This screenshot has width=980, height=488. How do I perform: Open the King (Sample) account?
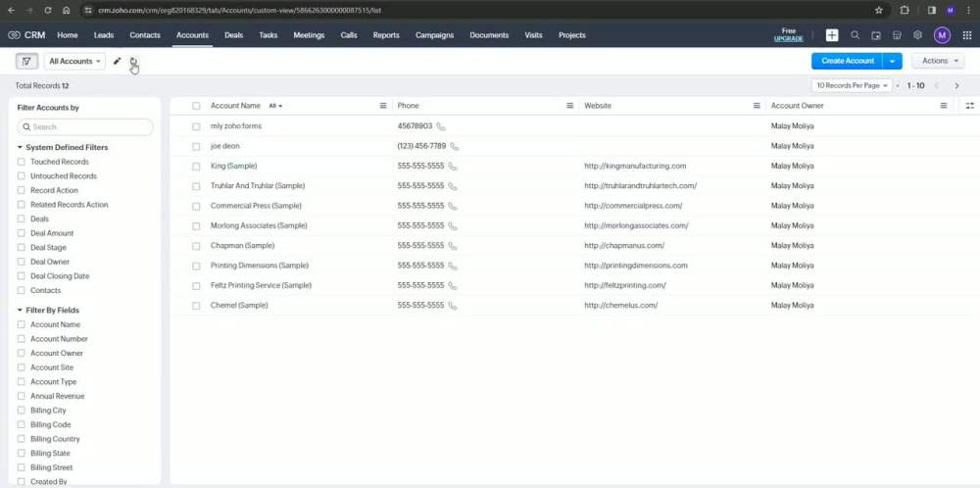(x=234, y=167)
